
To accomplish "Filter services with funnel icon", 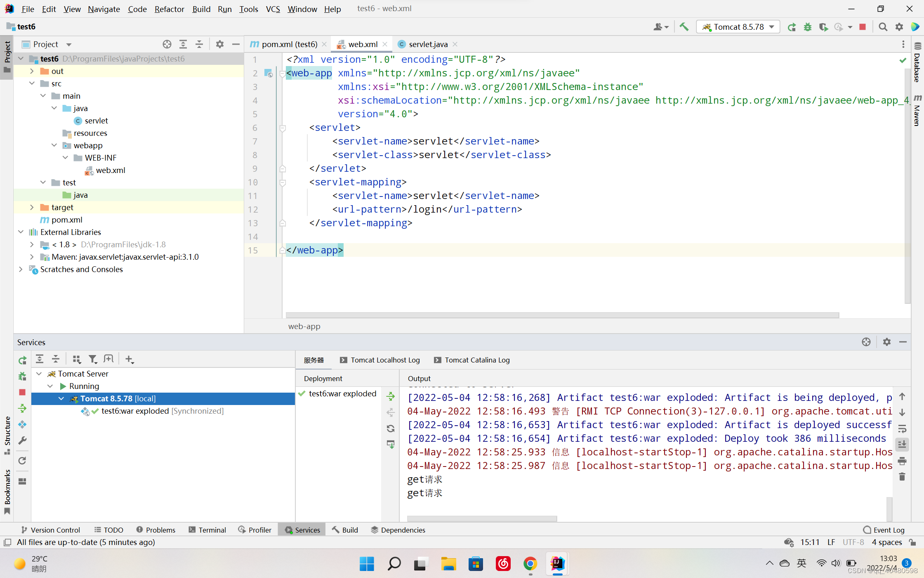I will click(93, 359).
